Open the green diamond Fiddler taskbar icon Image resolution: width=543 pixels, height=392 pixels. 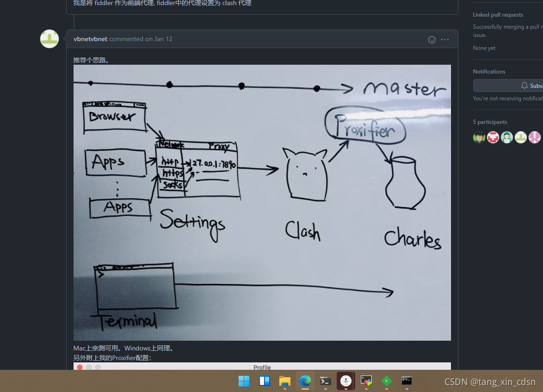click(387, 381)
